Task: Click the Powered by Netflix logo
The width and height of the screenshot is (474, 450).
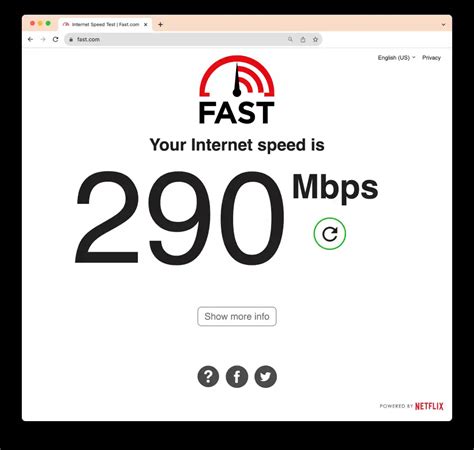Action: pyautogui.click(x=412, y=406)
